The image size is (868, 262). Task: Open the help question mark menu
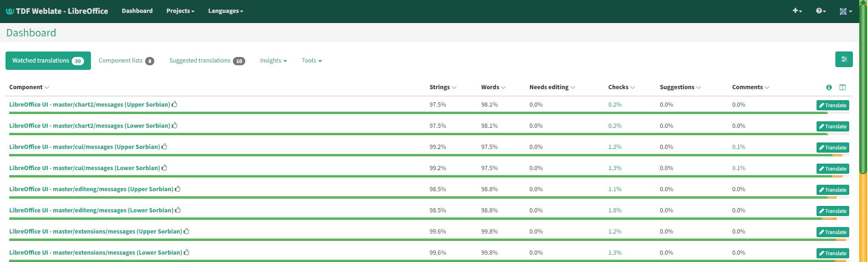pyautogui.click(x=821, y=11)
